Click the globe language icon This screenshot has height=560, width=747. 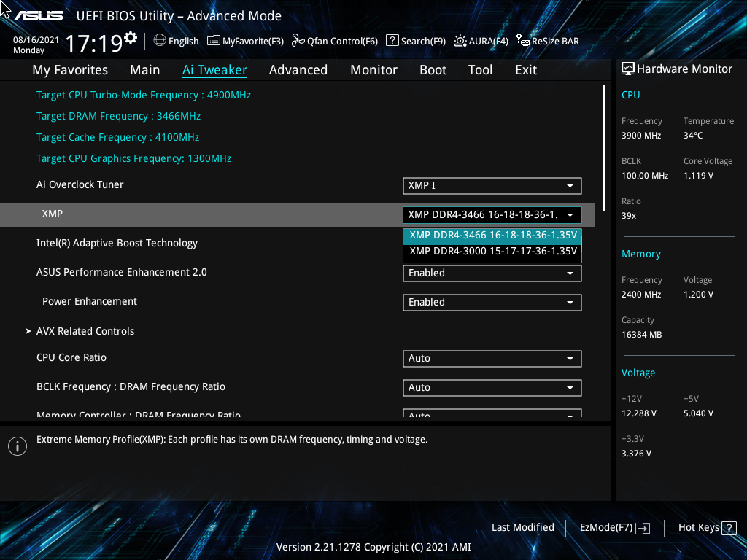160,41
